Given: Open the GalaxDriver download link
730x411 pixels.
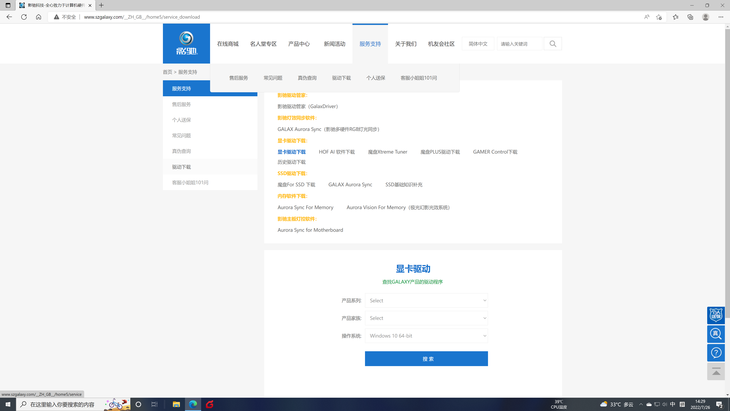Looking at the screenshot, I should click(x=308, y=107).
